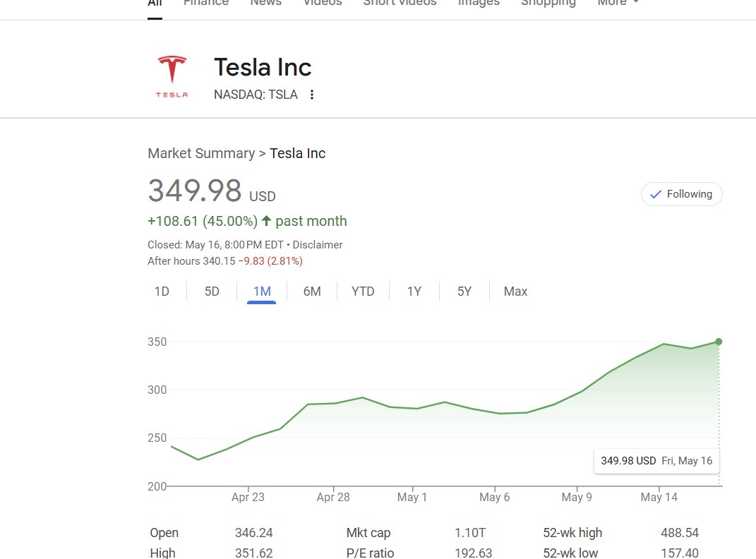Switch to YTD chart range
The width and height of the screenshot is (756, 559).
(363, 291)
